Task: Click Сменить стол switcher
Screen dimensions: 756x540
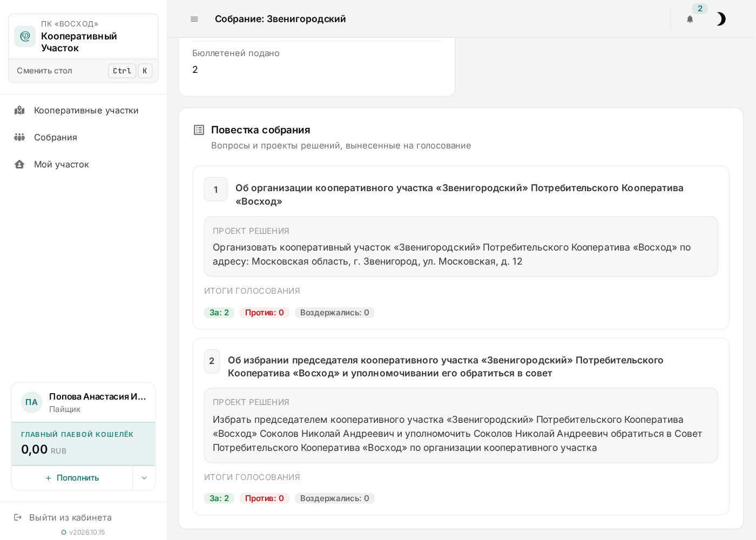Action: 83,71
